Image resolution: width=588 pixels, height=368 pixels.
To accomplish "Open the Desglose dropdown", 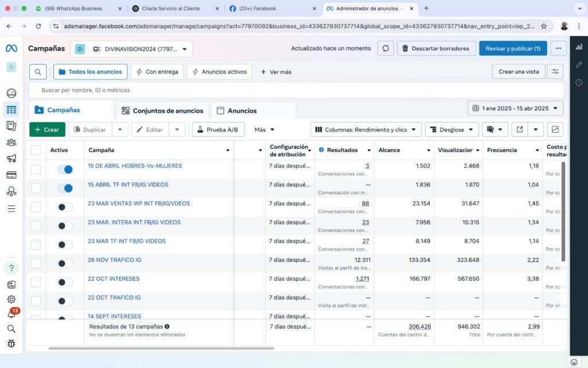I will pos(451,129).
